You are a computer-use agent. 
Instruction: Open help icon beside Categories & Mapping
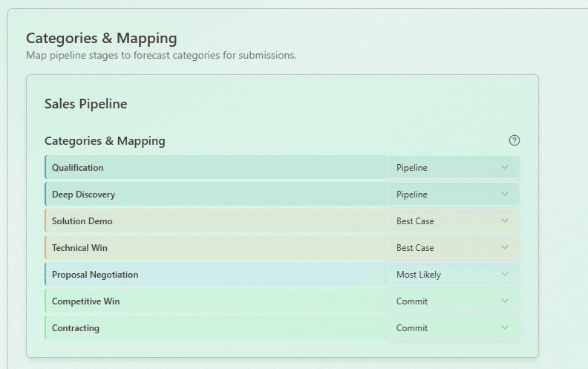(x=514, y=140)
